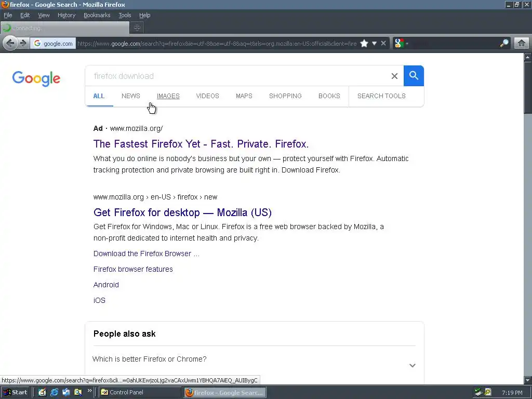Click the address bar URL field
Image resolution: width=532 pixels, height=399 pixels.
[217, 44]
